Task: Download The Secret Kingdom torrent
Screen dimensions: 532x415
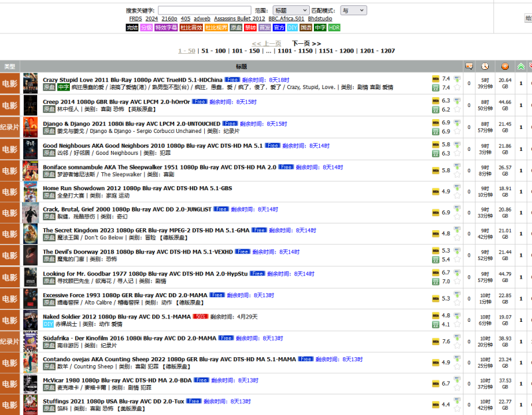Action: (458, 229)
